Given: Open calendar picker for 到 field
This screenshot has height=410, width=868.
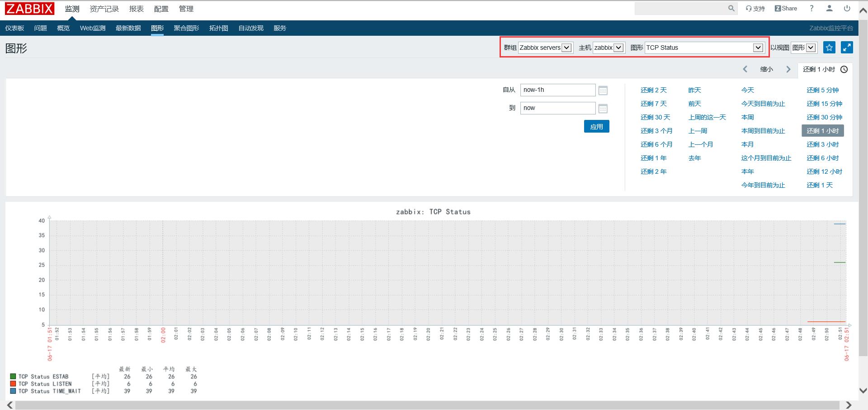Looking at the screenshot, I should (603, 109).
